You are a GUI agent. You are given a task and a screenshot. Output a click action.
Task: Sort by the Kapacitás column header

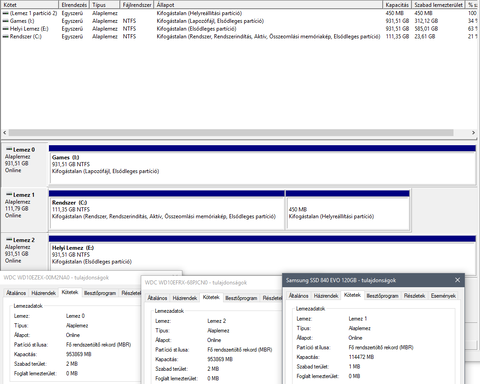pos(397,5)
